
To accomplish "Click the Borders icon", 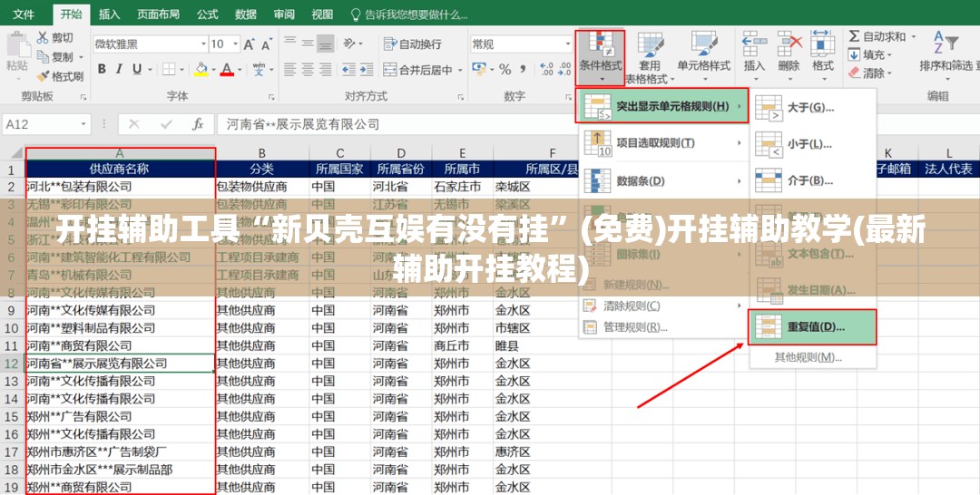I will [x=169, y=69].
